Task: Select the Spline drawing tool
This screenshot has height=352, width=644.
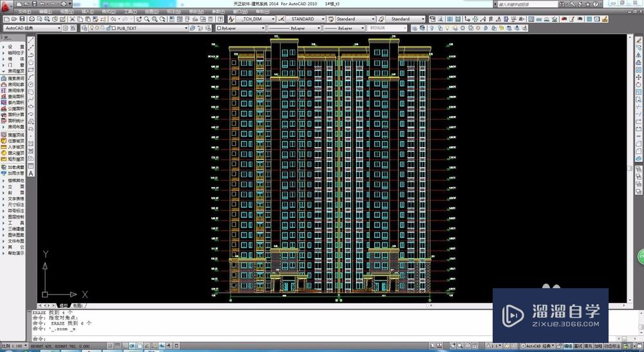Action: 31,99
